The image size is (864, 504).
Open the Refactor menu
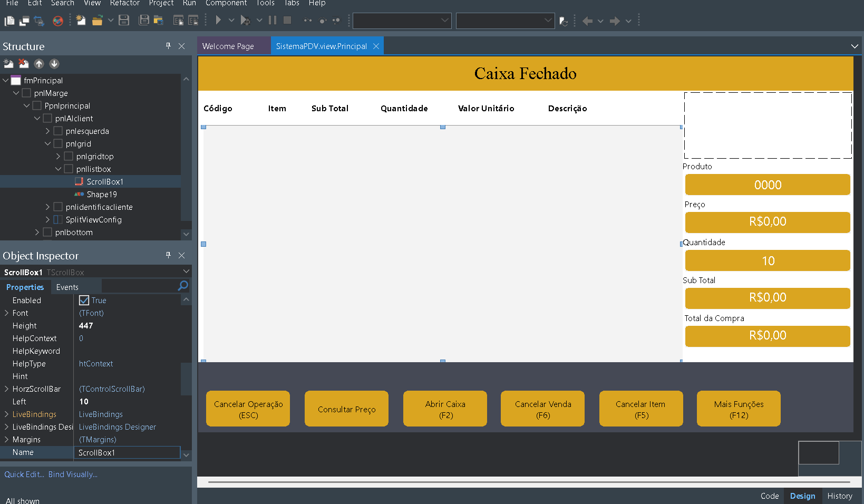click(x=125, y=3)
